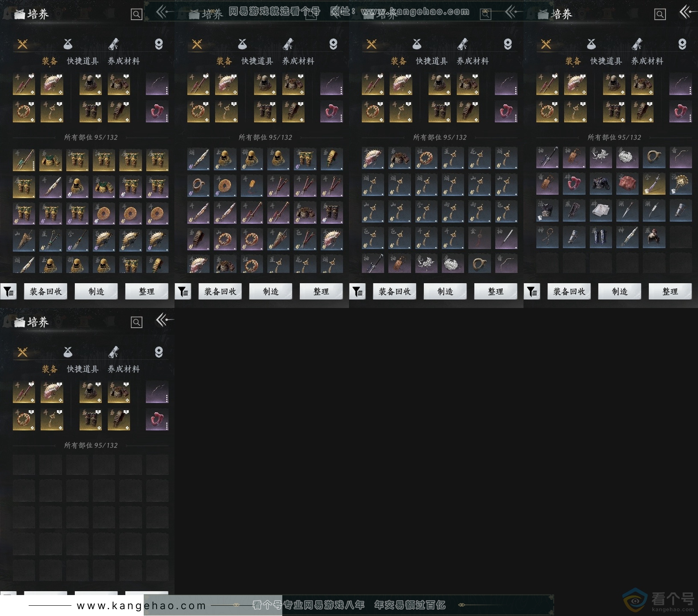Click the 培养 title in the first panel
The width and height of the screenshot is (698, 616).
38,14
